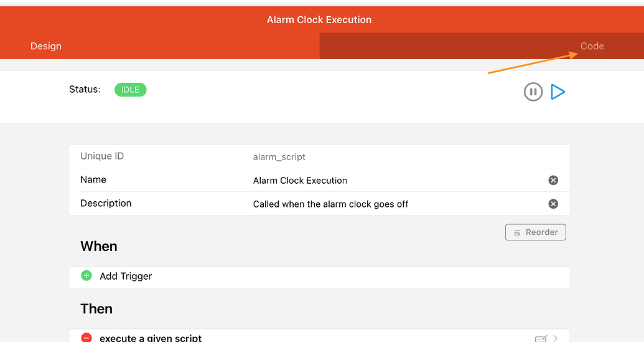Switch to the Design tab

pyautogui.click(x=46, y=46)
